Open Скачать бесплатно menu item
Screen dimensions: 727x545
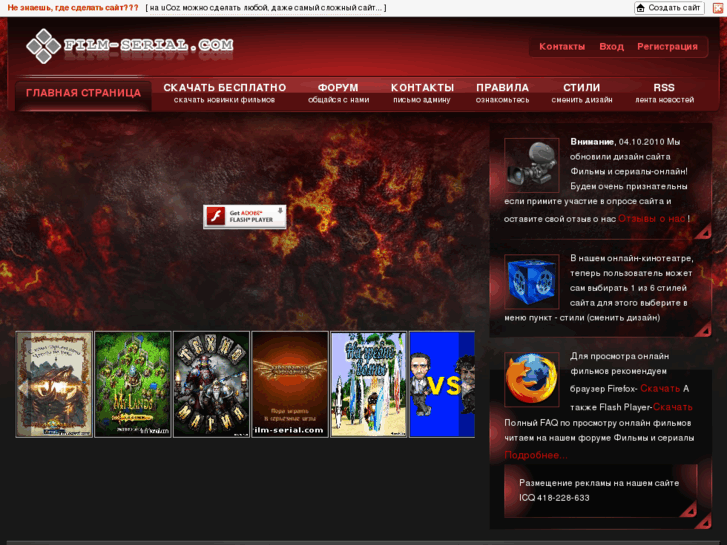click(224, 93)
